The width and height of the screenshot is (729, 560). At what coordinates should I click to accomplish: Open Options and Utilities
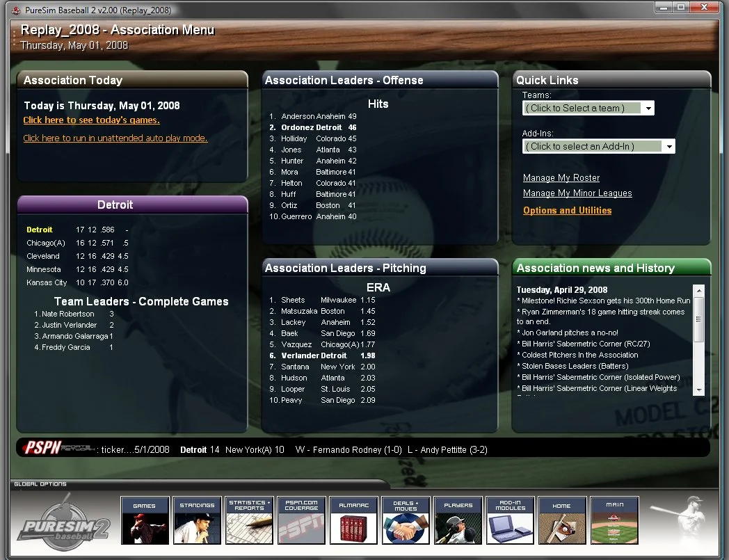567,210
